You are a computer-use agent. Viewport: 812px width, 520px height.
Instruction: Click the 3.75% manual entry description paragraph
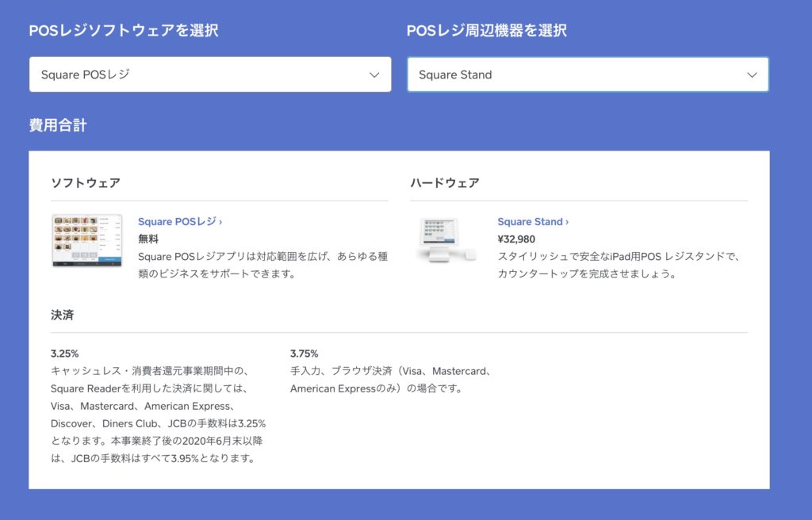point(392,380)
